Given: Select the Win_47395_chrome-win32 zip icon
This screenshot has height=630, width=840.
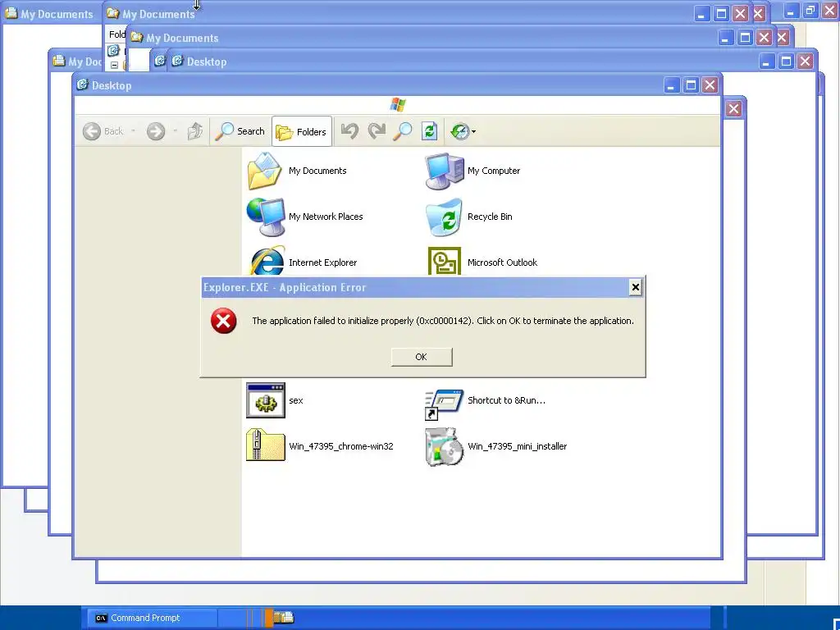Looking at the screenshot, I should click(266, 445).
